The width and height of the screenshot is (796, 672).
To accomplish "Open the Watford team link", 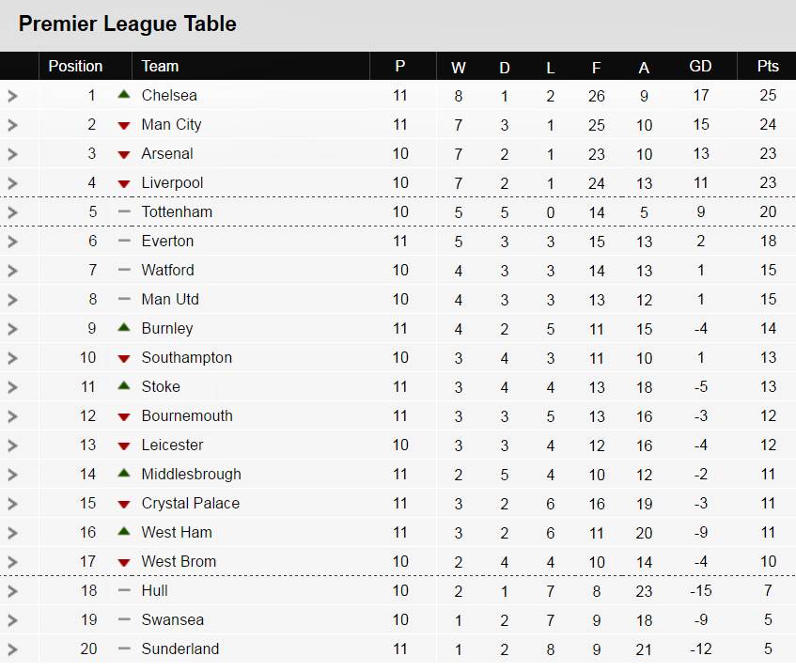I will pyautogui.click(x=167, y=270).
